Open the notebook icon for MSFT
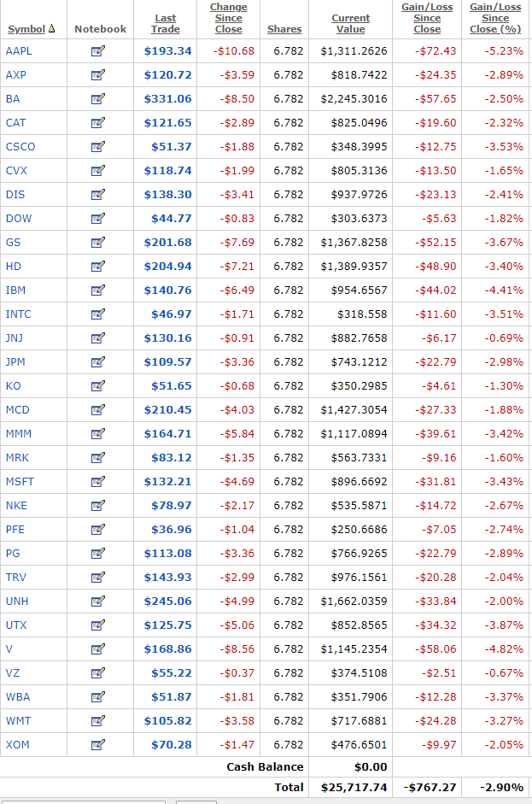Screen dimensions: 532x804 (97, 482)
